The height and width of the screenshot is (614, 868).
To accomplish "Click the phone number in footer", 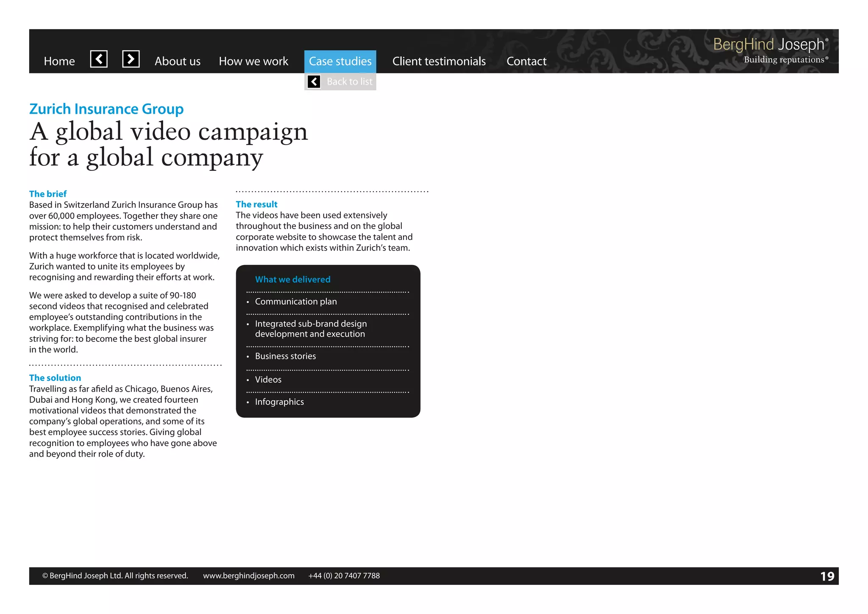I will pos(344,576).
